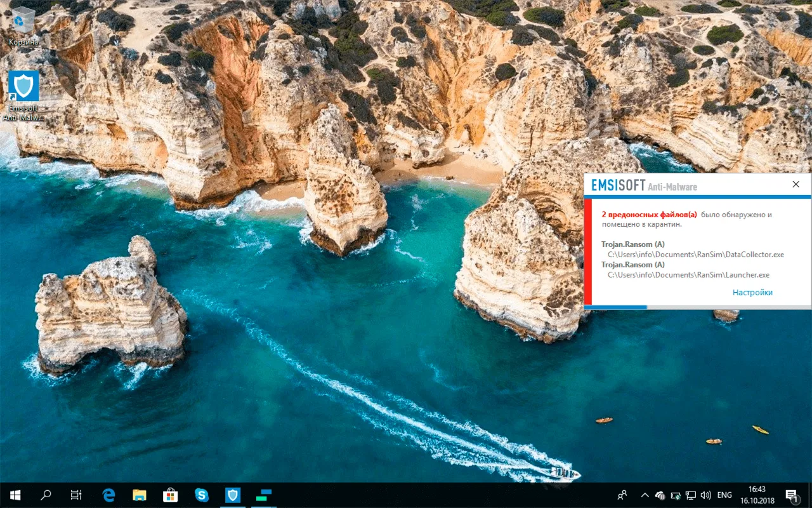Screen dimensions: 812x508
Task: Click the Emsisoft shield icon on the taskbar
Action: point(233,495)
